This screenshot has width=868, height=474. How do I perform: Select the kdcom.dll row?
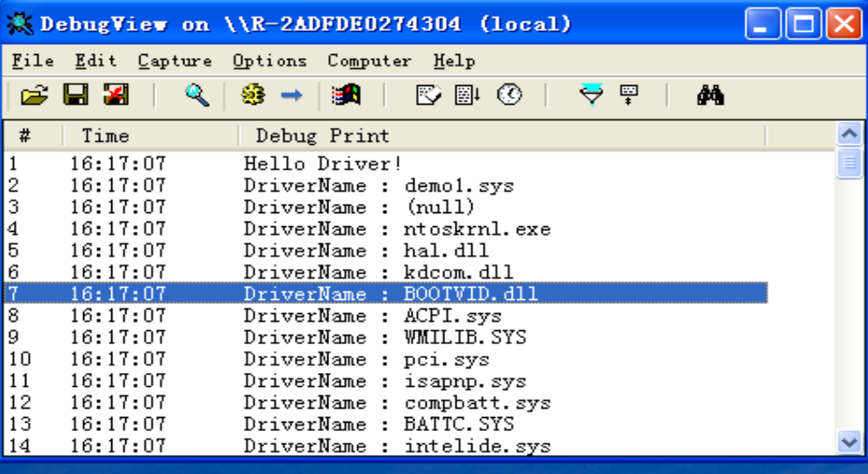tap(386, 271)
